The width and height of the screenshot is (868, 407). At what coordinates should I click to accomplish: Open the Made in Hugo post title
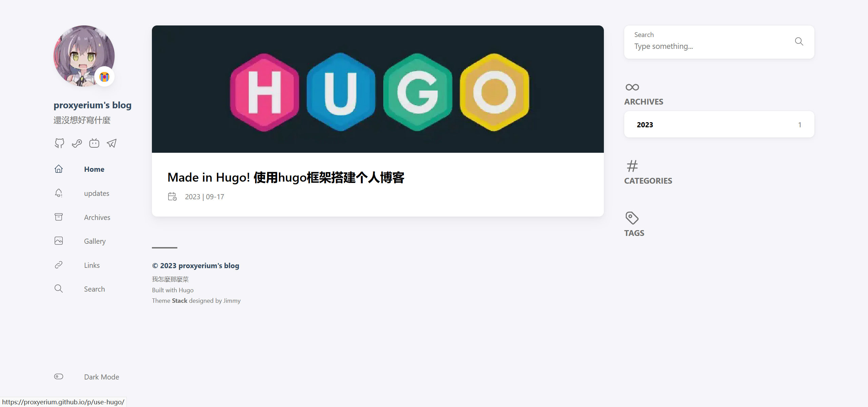(285, 177)
